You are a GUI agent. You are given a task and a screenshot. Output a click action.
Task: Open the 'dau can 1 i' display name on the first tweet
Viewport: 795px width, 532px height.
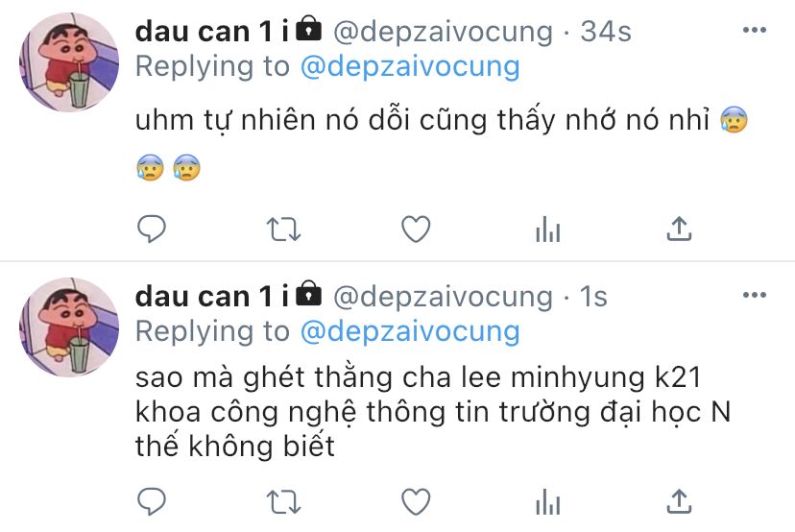point(212,32)
